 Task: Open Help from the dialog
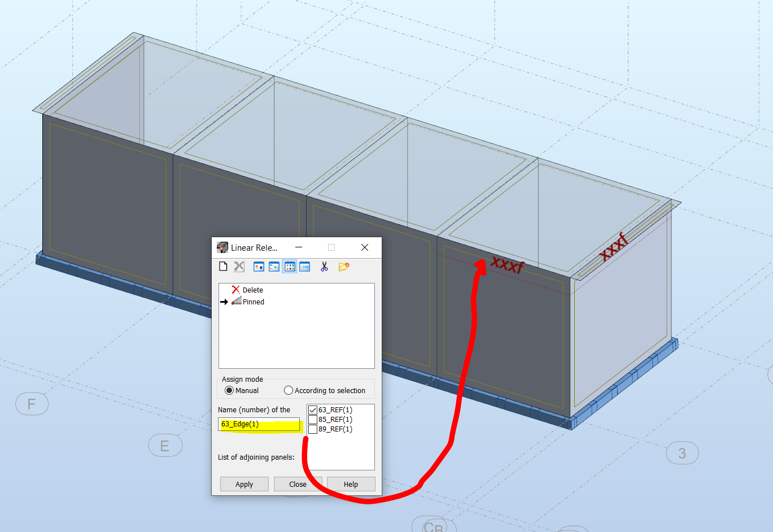[351, 484]
